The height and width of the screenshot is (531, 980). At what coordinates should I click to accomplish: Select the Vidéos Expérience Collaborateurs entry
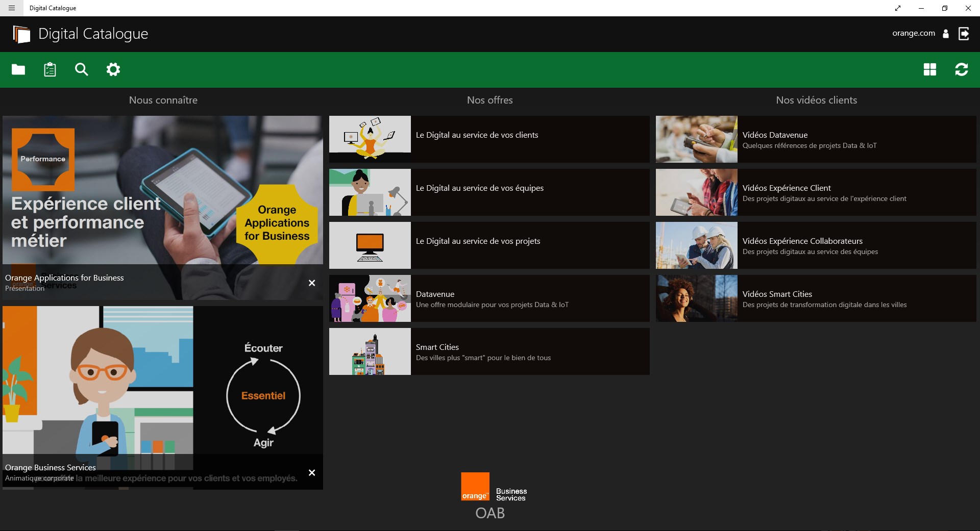[x=816, y=245]
